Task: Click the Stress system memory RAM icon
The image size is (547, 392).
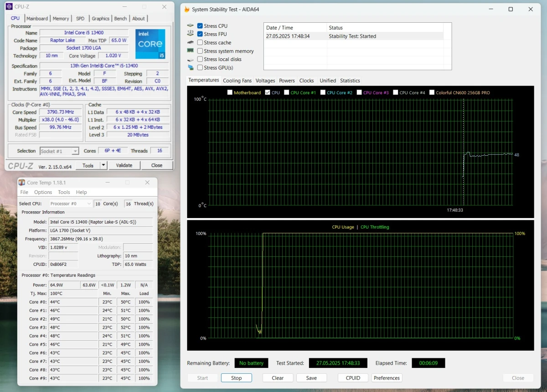Action: click(191, 51)
